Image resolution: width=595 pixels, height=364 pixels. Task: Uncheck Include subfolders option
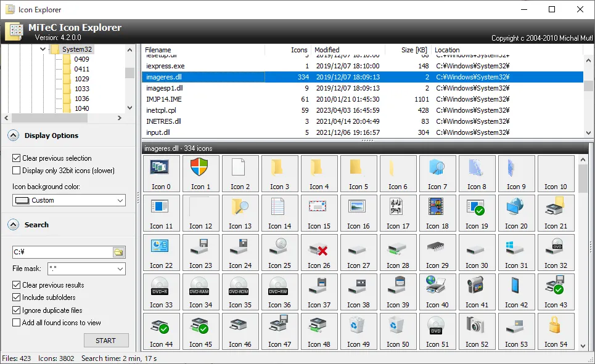tap(16, 297)
